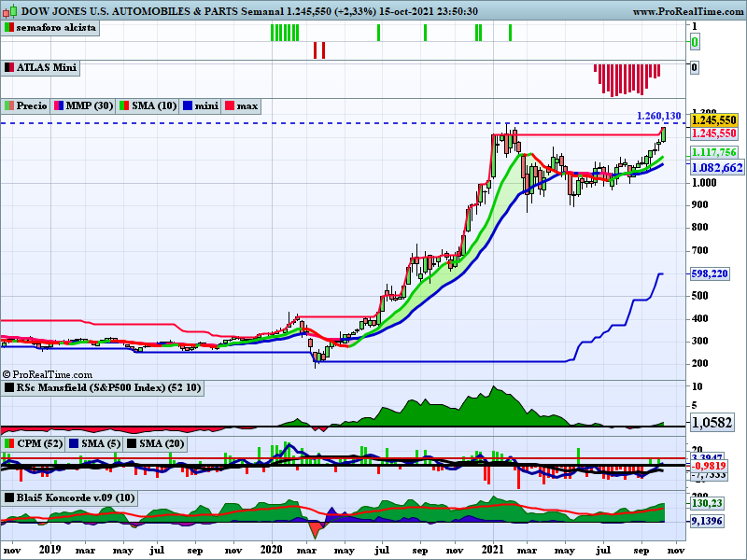The height and width of the screenshot is (560, 747).
Task: Click the 1.000 price axis label
Action: click(x=704, y=183)
